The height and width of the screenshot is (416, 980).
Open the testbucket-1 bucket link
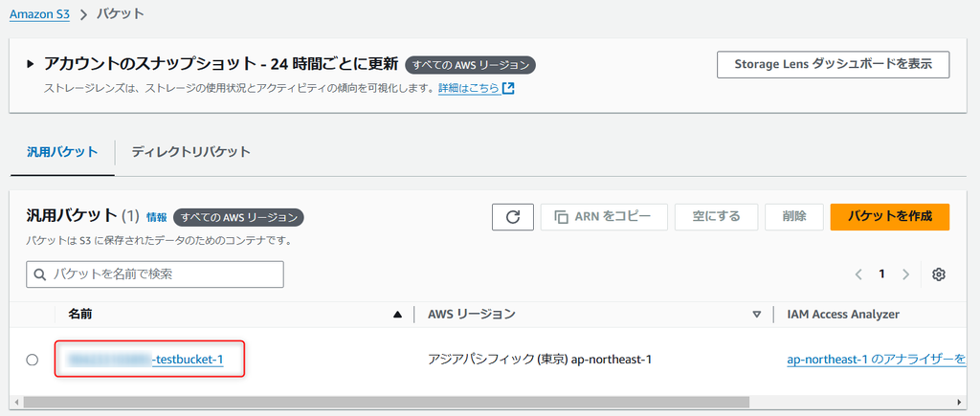(x=145, y=360)
